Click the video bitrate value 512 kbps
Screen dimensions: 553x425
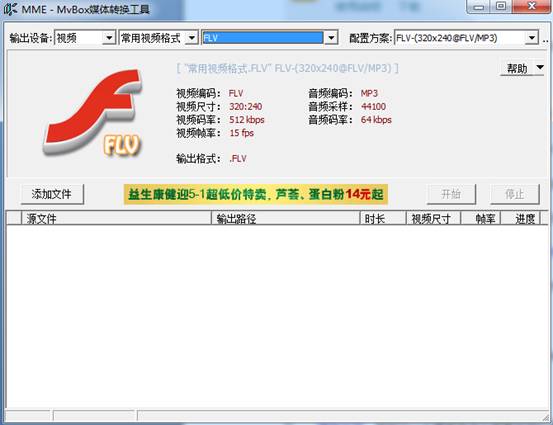coord(247,120)
